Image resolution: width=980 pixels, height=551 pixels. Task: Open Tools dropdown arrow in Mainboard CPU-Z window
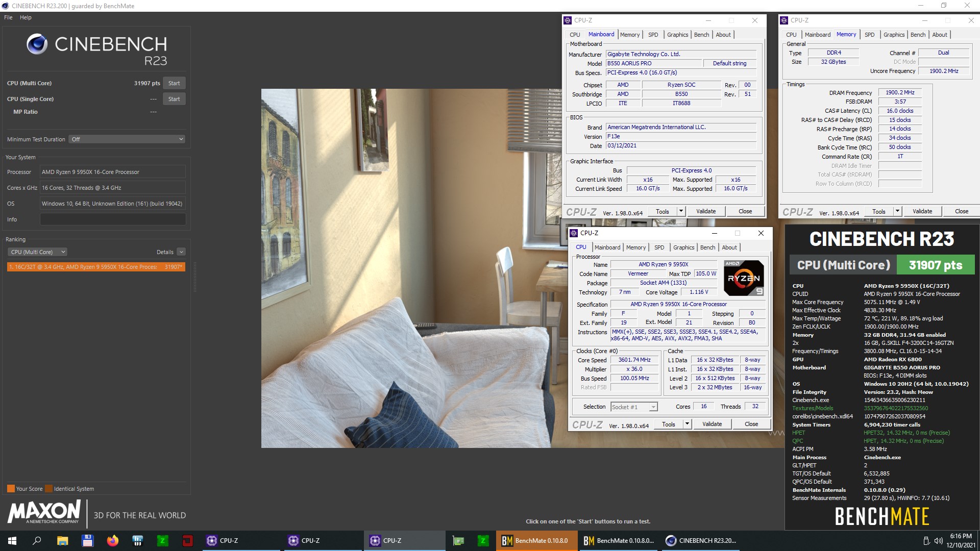pyautogui.click(x=681, y=211)
